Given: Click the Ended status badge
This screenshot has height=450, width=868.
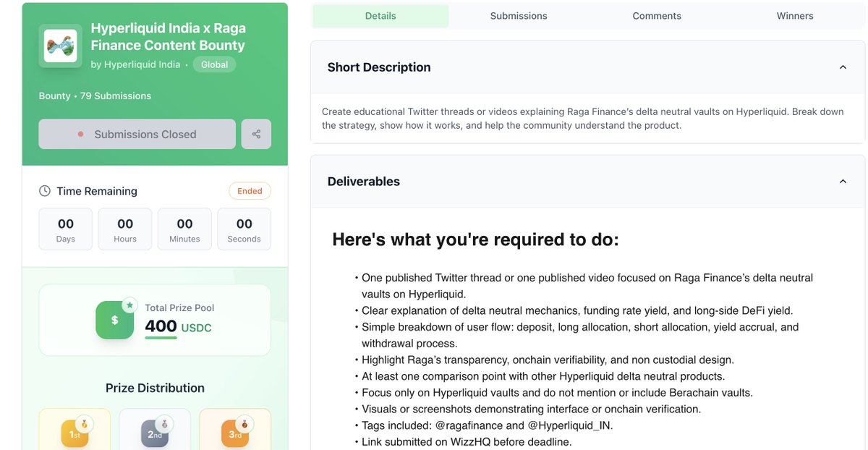Looking at the screenshot, I should [x=250, y=191].
